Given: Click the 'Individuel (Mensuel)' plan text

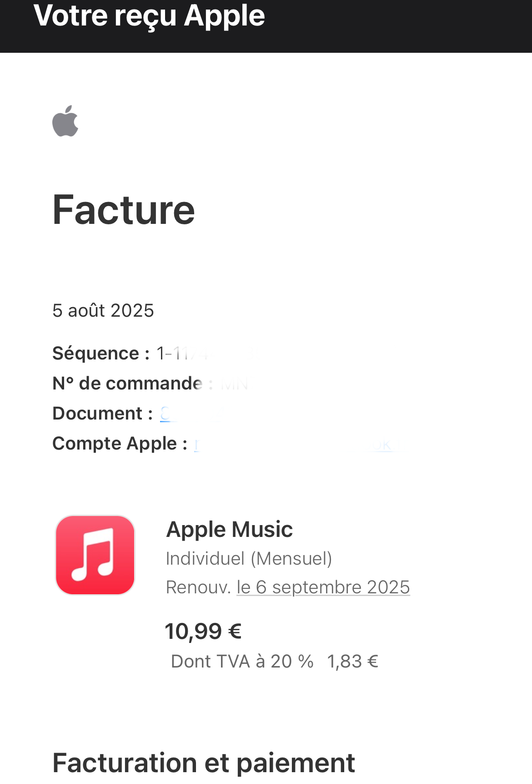Looking at the screenshot, I should point(249,558).
